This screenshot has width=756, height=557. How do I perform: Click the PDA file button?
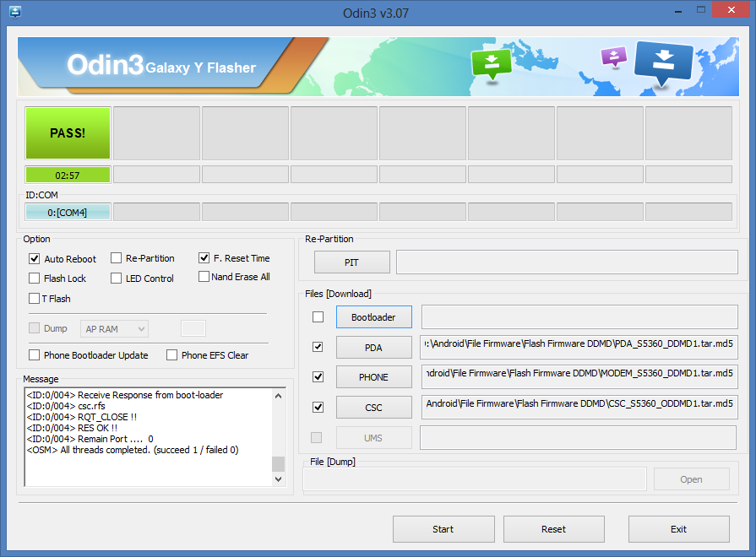(x=374, y=348)
